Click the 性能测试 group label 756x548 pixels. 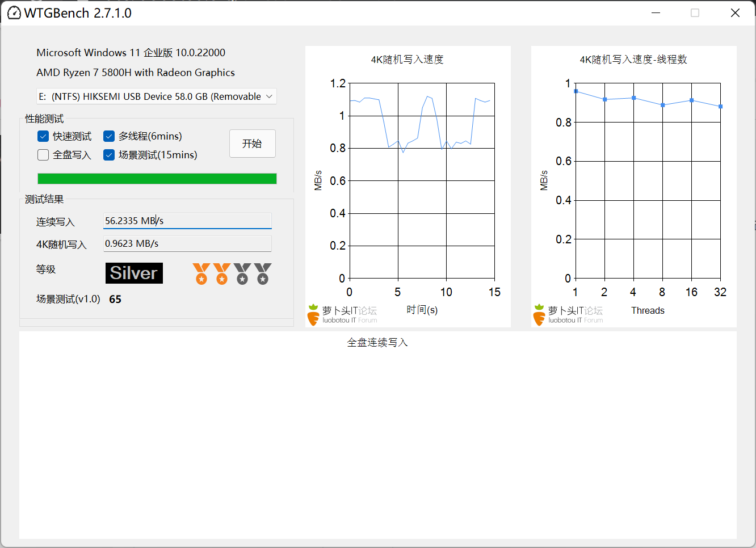point(44,119)
